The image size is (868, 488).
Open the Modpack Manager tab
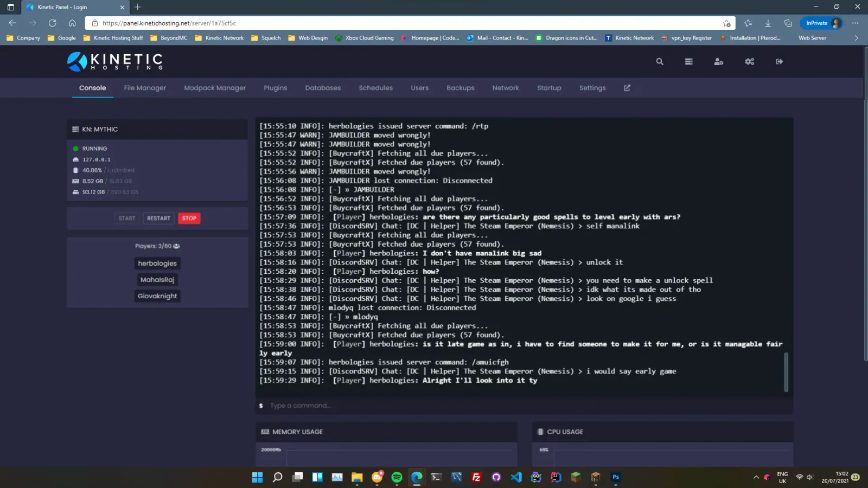[x=215, y=88]
